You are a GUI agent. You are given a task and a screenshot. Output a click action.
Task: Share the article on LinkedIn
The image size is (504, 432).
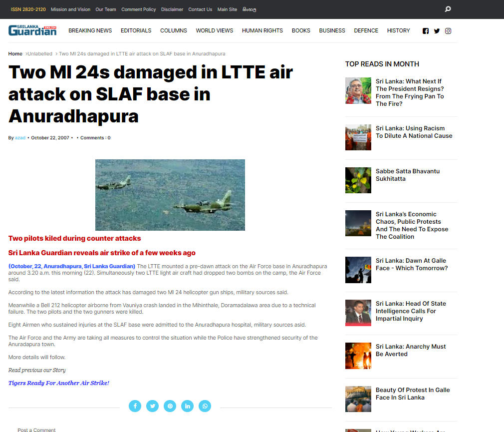point(187,406)
